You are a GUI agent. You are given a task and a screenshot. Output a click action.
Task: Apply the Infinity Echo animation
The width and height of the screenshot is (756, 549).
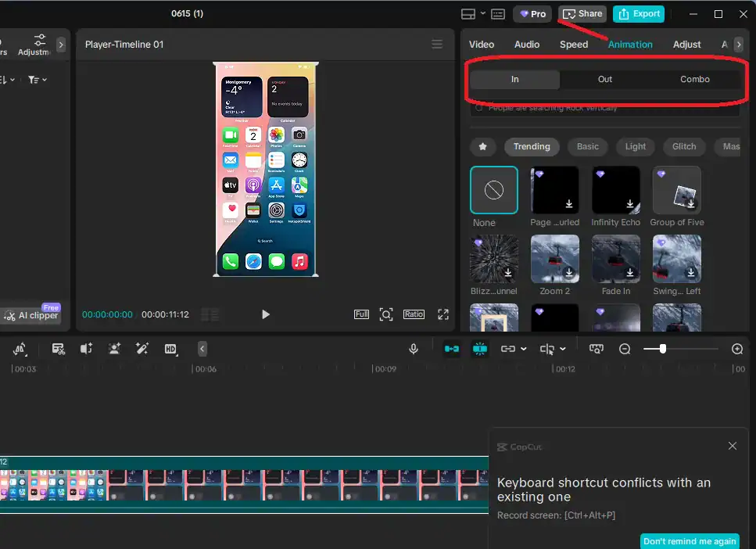click(x=616, y=190)
